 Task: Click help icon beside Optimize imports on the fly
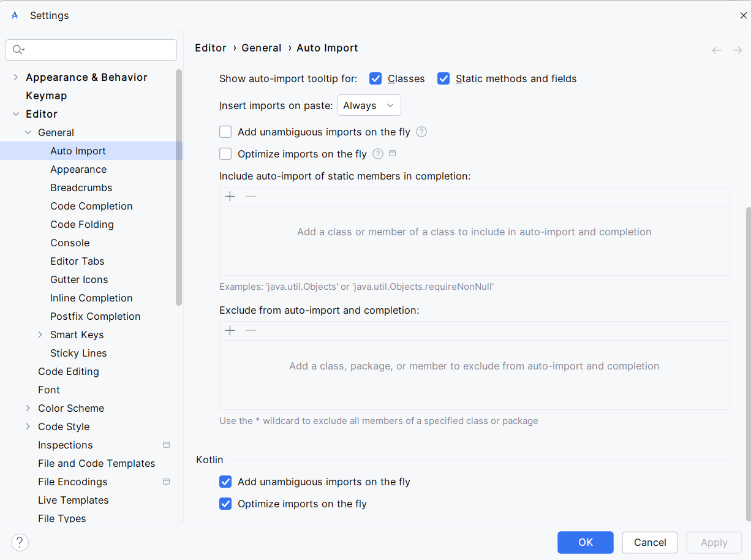click(378, 154)
